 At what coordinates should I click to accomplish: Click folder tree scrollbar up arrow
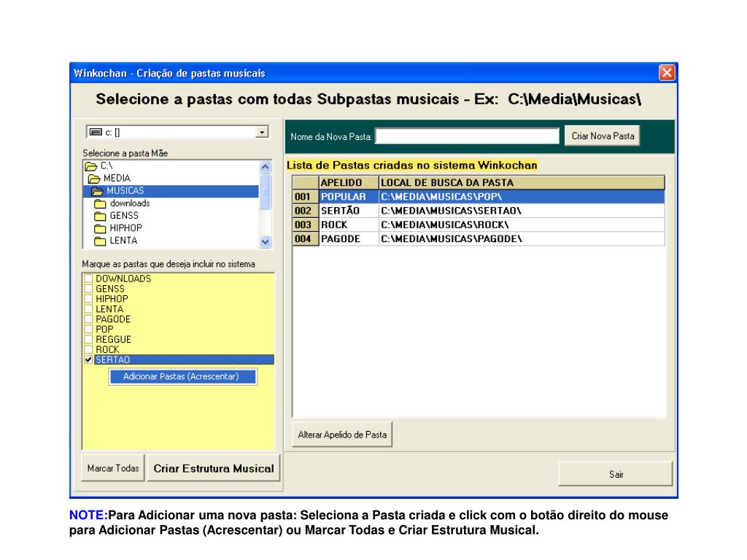click(x=266, y=167)
